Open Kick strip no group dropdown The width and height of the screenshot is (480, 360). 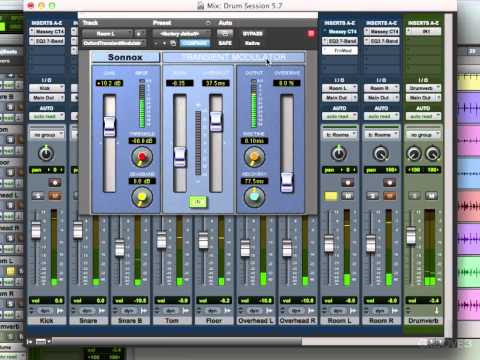tap(47, 135)
